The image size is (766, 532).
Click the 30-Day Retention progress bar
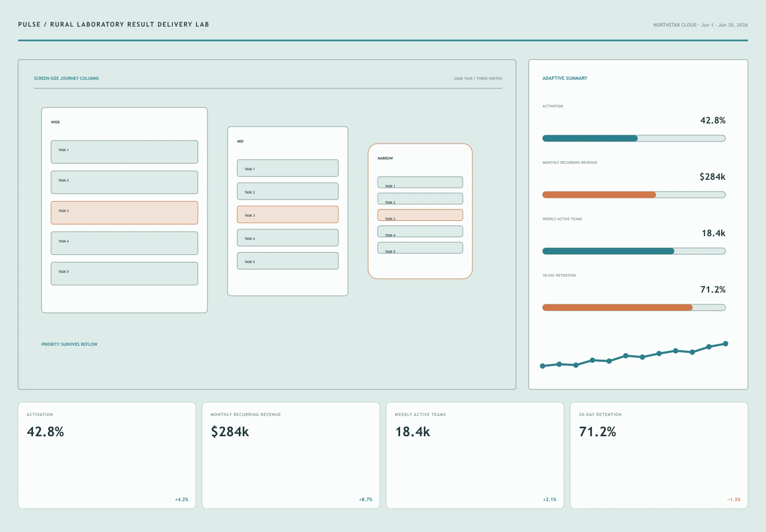coord(634,307)
